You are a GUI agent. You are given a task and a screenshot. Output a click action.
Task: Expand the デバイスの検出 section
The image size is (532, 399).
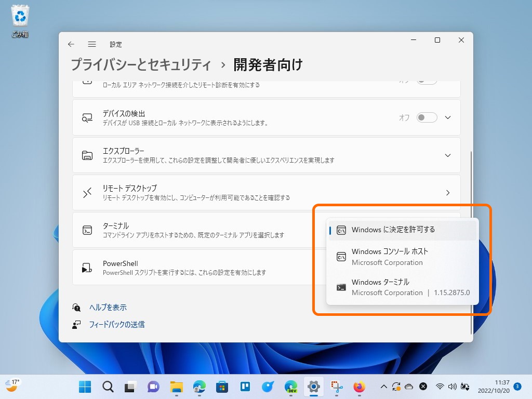tap(447, 117)
